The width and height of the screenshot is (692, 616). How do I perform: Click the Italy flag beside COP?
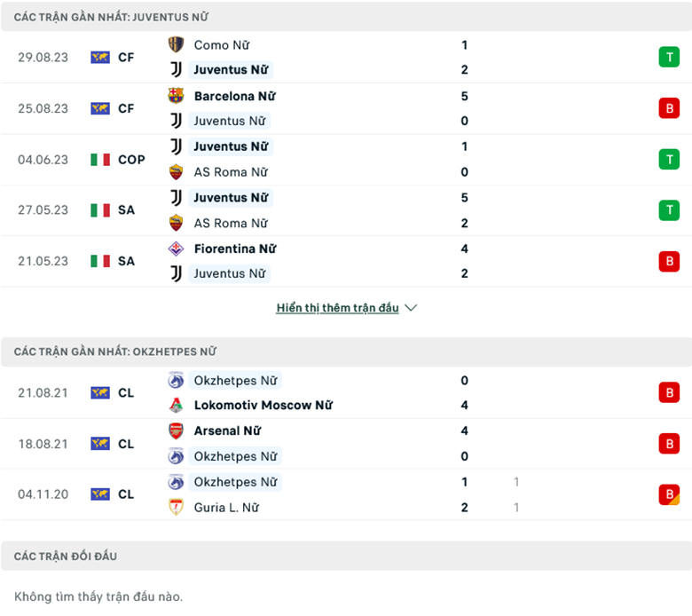pyautogui.click(x=100, y=160)
